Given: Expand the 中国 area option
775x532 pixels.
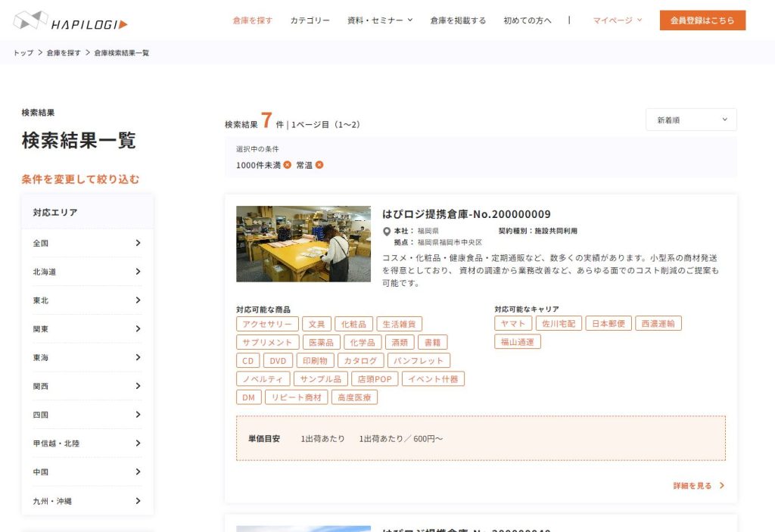Looking at the screenshot, I should click(x=87, y=472).
